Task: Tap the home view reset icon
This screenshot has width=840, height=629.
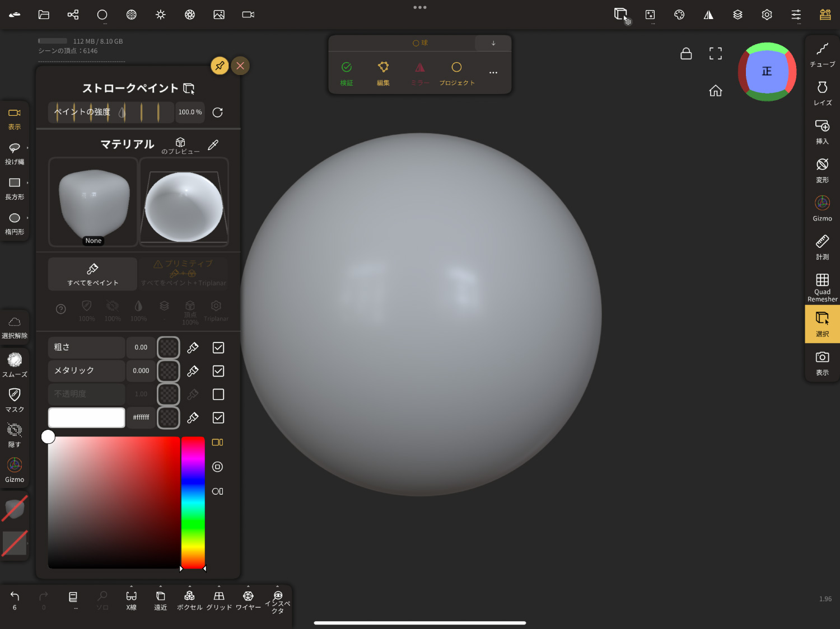Action: pos(715,91)
